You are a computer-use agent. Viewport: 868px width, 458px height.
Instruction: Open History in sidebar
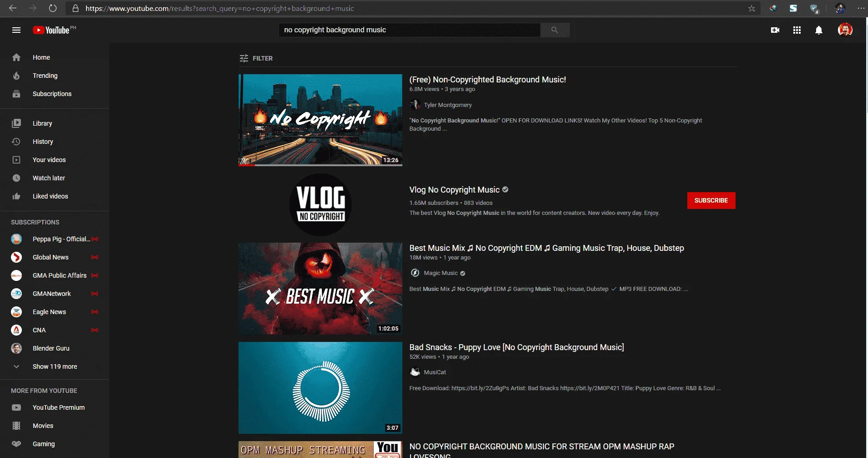[x=55, y=142]
